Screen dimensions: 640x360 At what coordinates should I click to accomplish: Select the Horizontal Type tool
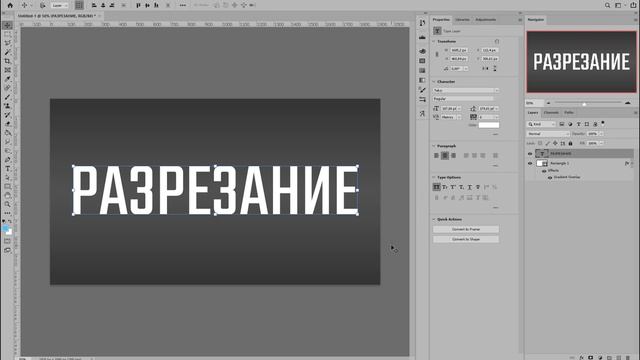tap(7, 169)
